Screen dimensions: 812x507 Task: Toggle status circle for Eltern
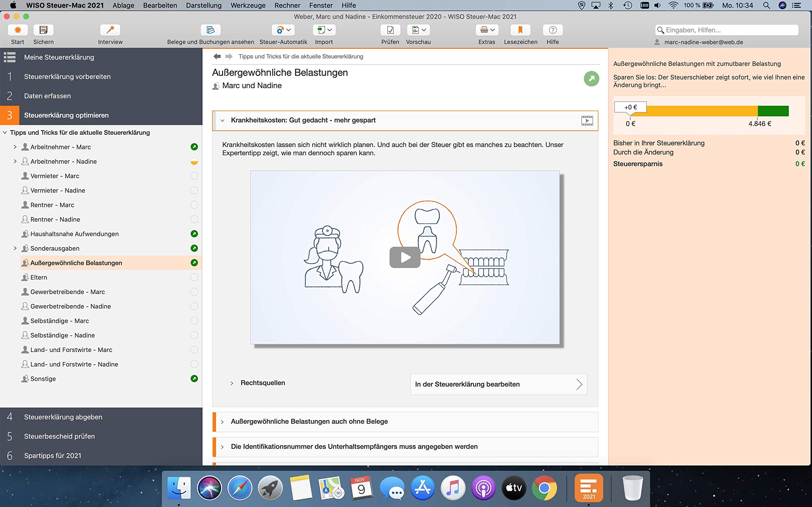pyautogui.click(x=194, y=277)
